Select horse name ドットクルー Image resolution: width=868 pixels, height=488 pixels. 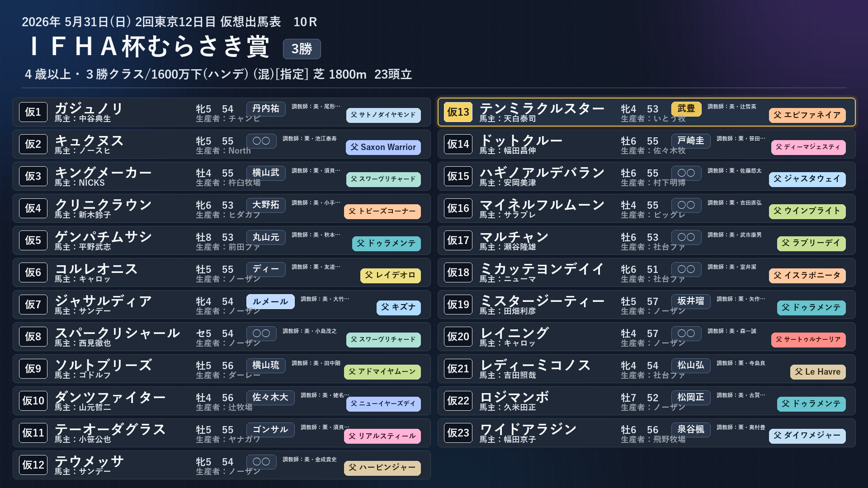pos(521,141)
